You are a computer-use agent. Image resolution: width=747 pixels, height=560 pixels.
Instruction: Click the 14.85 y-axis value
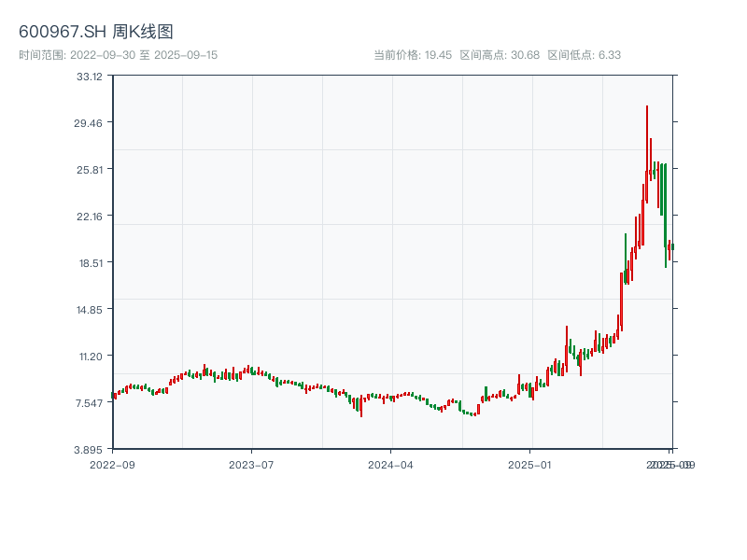click(x=90, y=310)
